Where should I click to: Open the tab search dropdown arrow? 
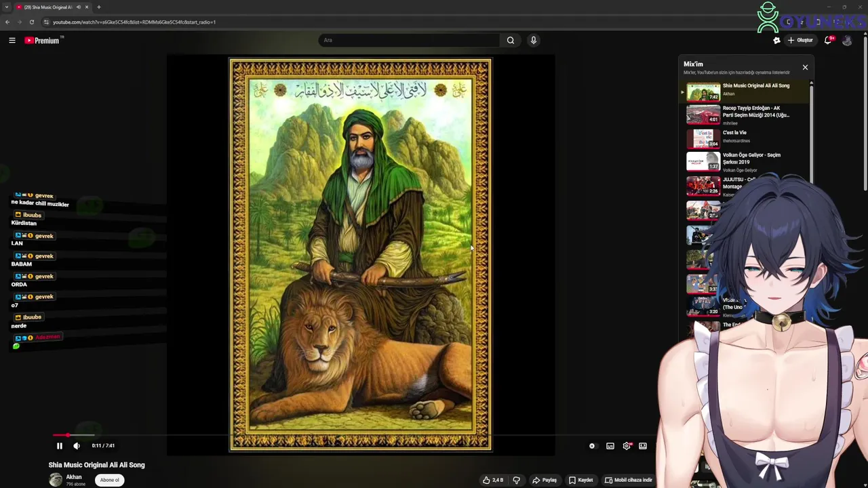7,7
